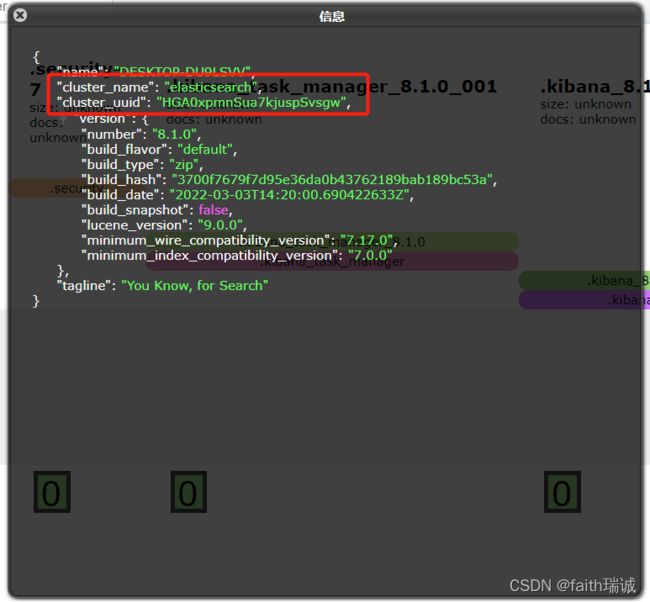Select the cluster_uuid value HGA0xpmnSua7kjuspSvsgw
The height and width of the screenshot is (602, 650).
(251, 102)
